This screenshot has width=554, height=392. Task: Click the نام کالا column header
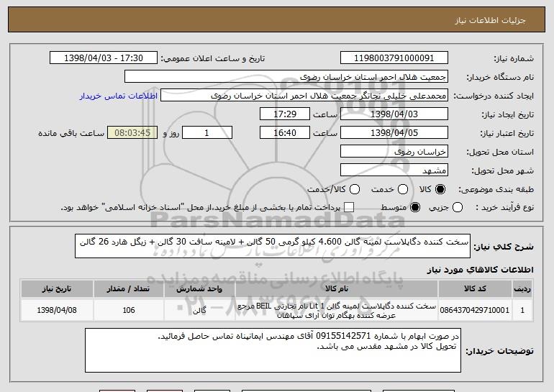[x=337, y=289]
